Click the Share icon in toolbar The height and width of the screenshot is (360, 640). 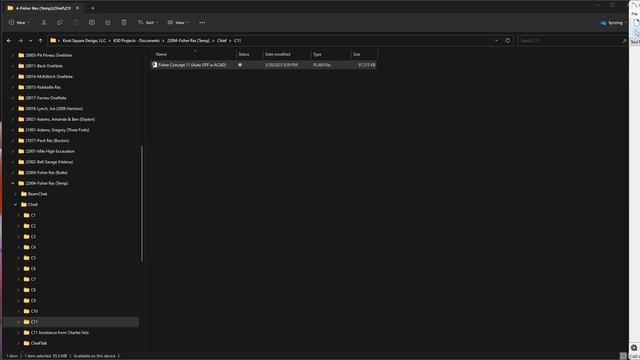pyautogui.click(x=108, y=22)
